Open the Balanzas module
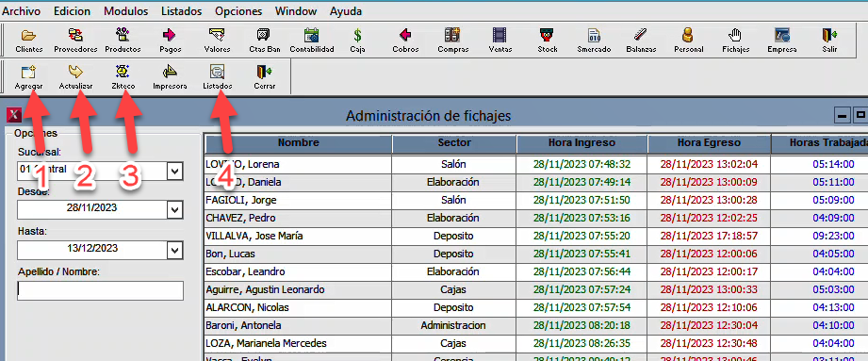Image resolution: width=868 pixels, height=361 pixels. coord(641,41)
